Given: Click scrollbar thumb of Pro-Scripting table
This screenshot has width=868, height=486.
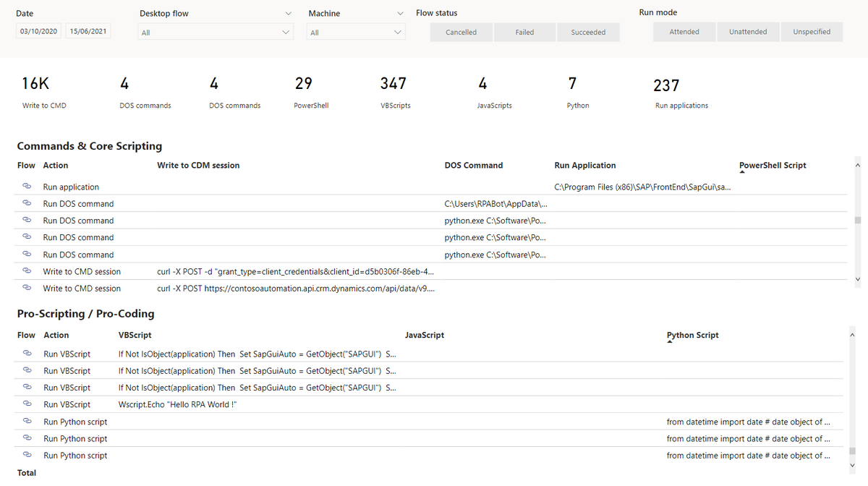Looking at the screenshot, I should tap(851, 451).
